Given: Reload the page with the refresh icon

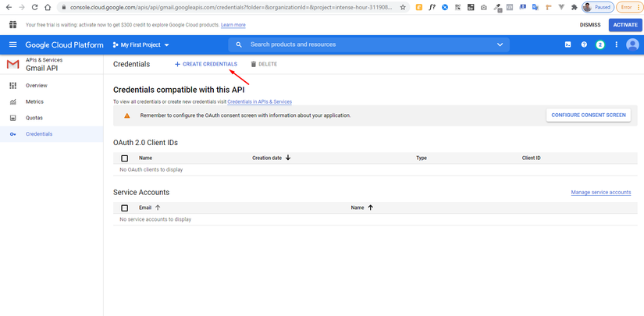Looking at the screenshot, I should pos(35,7).
